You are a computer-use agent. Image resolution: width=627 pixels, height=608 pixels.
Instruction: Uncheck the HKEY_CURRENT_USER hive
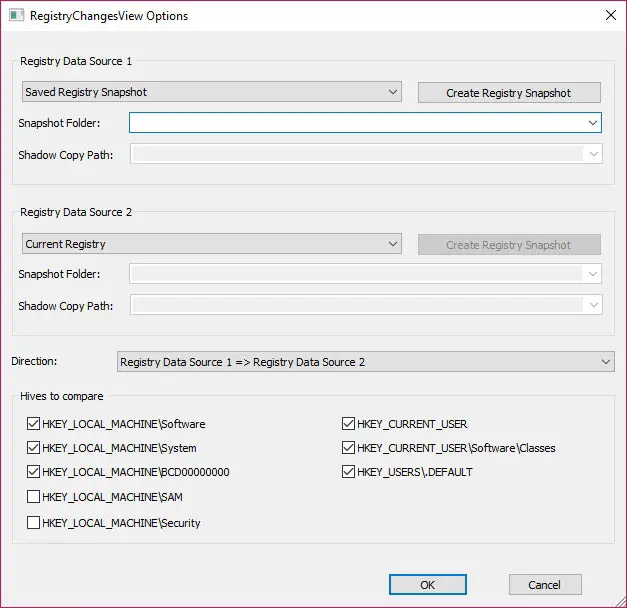[349, 424]
